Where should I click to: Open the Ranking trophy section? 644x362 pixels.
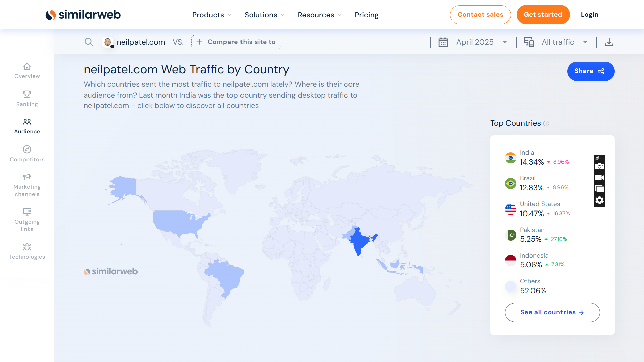(27, 99)
